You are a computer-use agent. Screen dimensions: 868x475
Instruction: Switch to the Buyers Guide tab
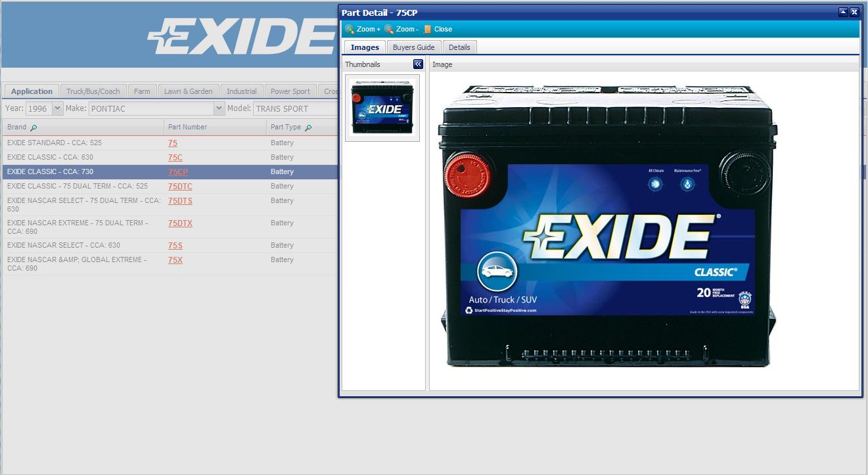coord(413,47)
